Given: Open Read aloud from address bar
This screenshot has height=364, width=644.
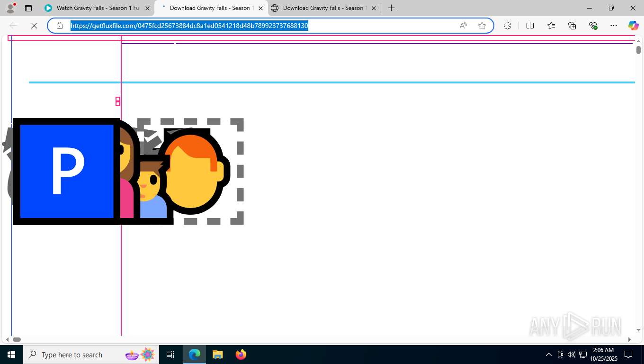Looking at the screenshot, I should coord(463,26).
